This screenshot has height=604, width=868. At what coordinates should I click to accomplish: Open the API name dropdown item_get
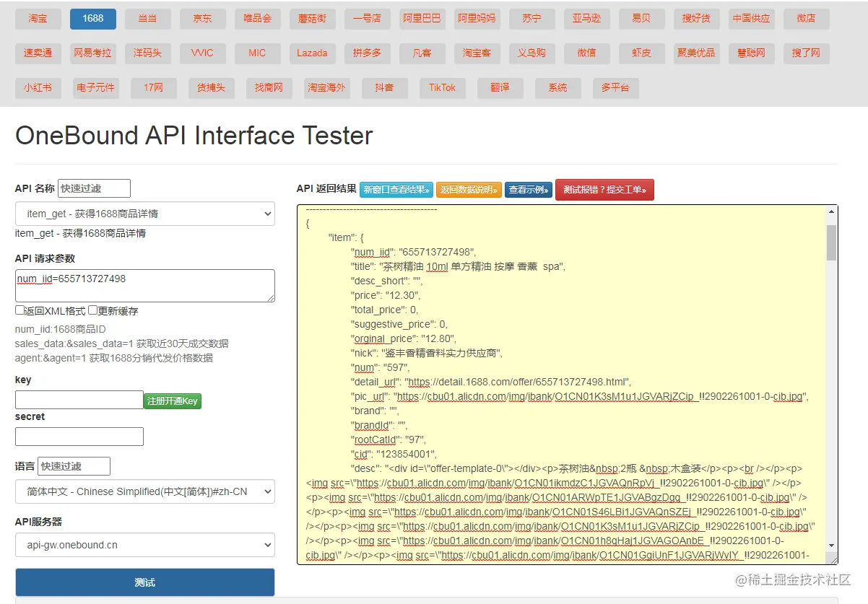[144, 214]
